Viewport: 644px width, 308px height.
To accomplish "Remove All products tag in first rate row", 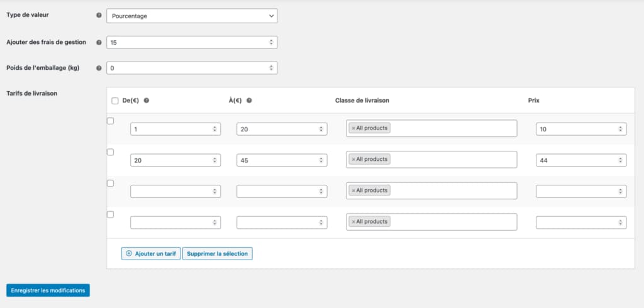I will click(353, 128).
